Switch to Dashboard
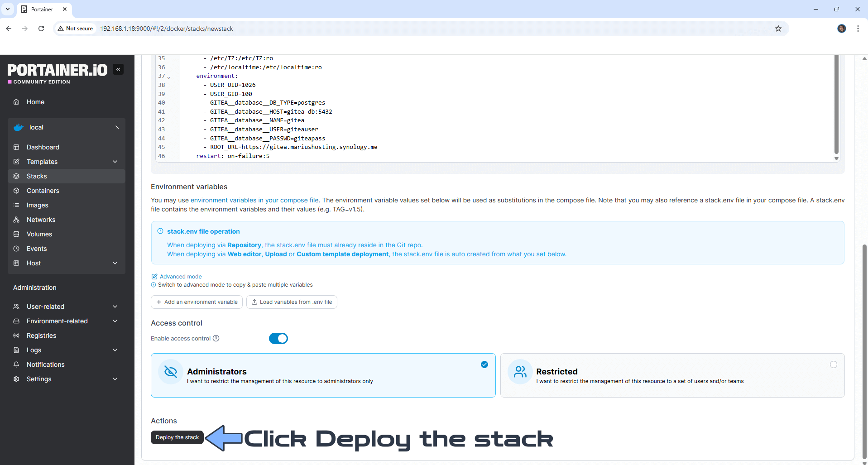868x465 pixels. 43,147
